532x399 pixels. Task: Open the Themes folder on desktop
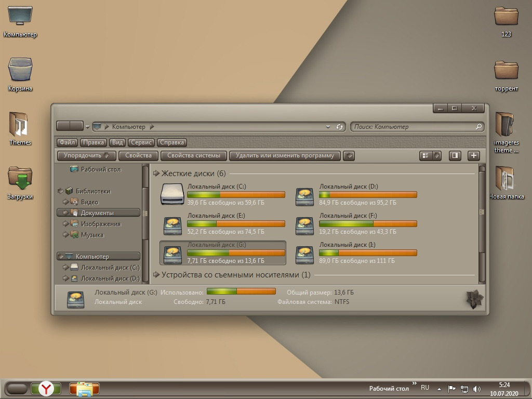(x=20, y=125)
